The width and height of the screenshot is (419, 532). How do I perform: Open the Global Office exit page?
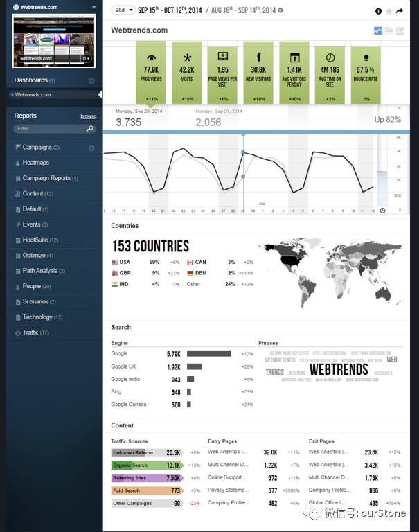point(328,502)
